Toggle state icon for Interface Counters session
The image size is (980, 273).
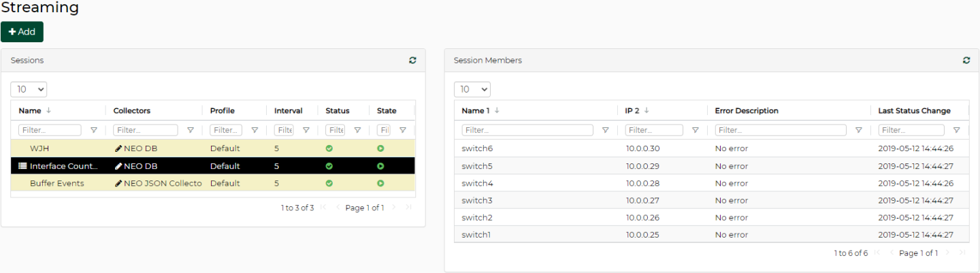380,166
